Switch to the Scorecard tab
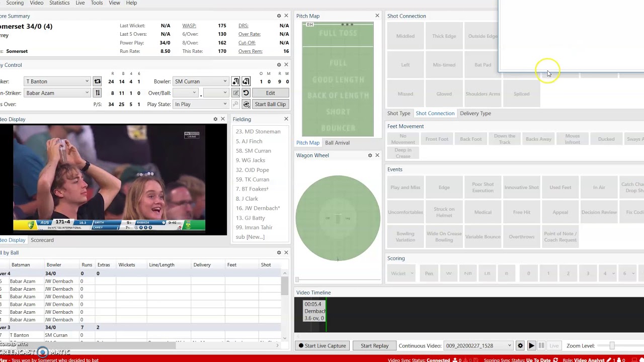This screenshot has width=644, height=362. point(42,240)
